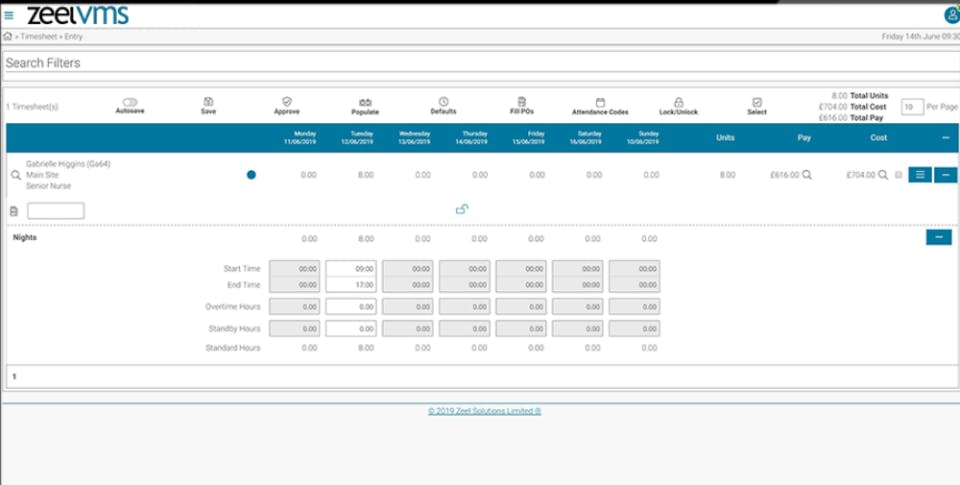Screen dimensions: 960x485
Task: Inspect the £616.00 pay magnifier icon
Action: click(807, 175)
